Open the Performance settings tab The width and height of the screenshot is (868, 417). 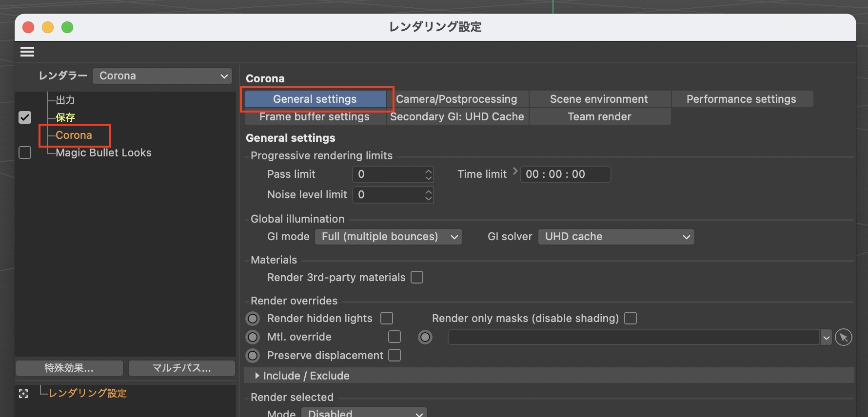coord(741,99)
